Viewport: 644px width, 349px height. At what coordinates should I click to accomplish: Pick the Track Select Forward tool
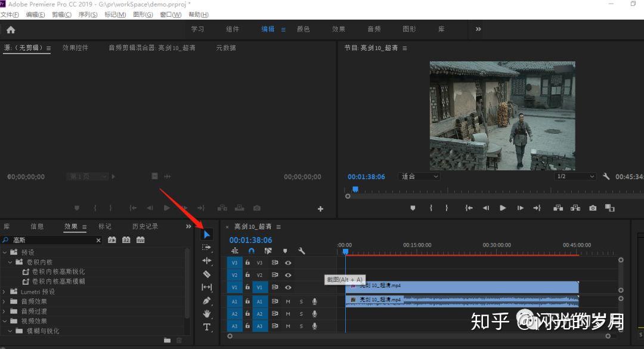[x=206, y=247]
